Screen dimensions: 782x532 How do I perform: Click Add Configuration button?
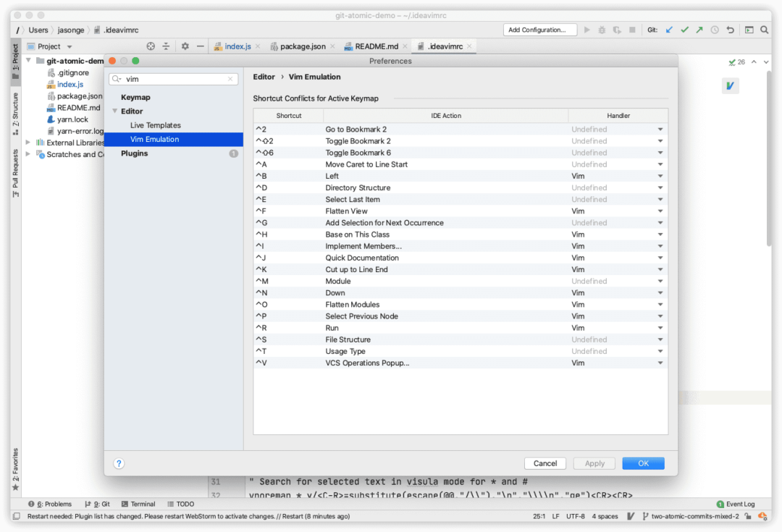539,30
